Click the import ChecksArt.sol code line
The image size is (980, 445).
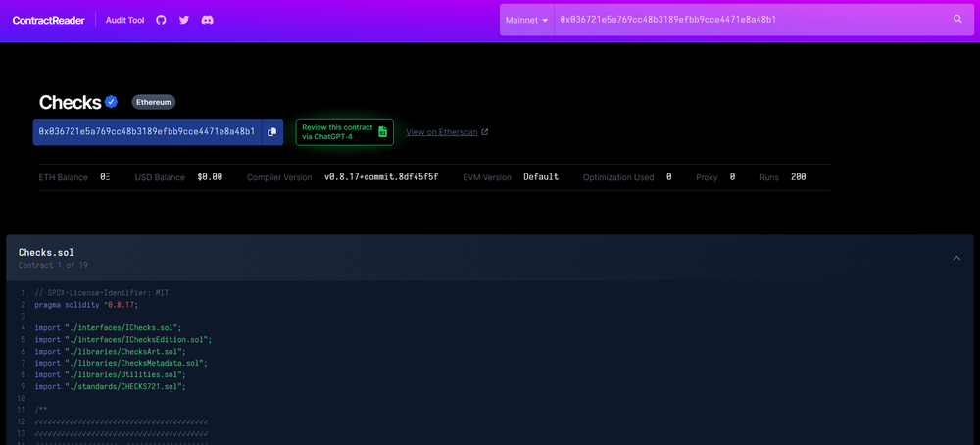click(110, 352)
